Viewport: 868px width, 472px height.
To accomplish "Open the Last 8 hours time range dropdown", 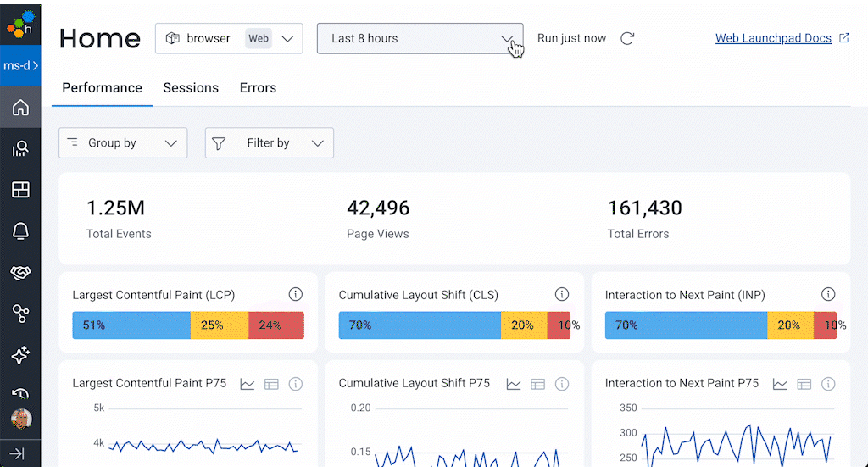I will (x=420, y=38).
